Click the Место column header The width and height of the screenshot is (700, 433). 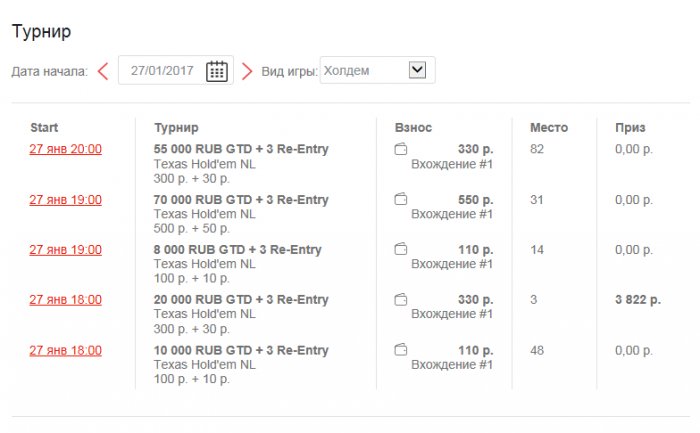(548, 127)
